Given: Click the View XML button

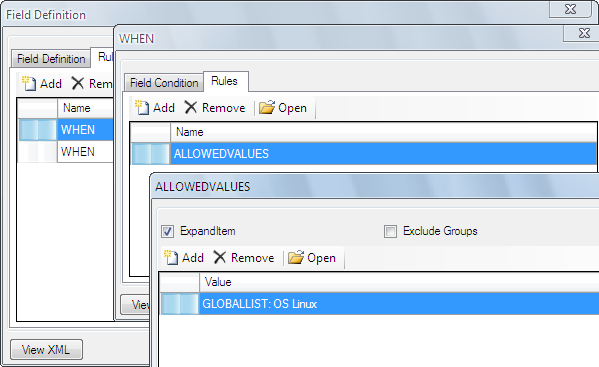Looking at the screenshot, I should pos(46,349).
